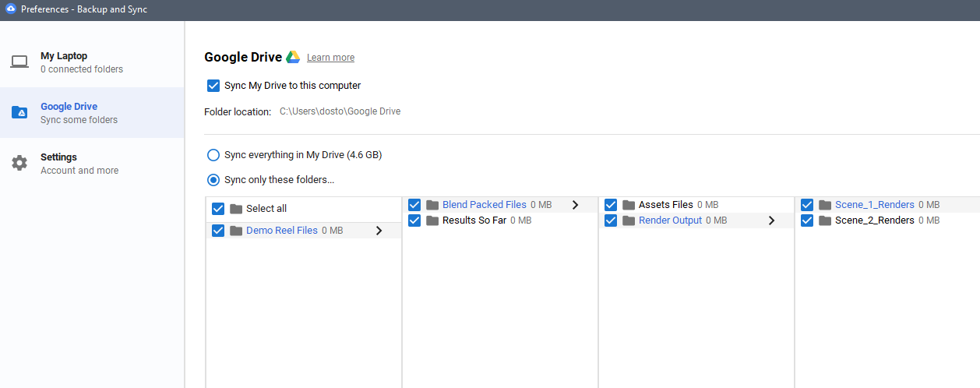This screenshot has width=980, height=388.
Task: Expand Blend Packed Files with its chevron
Action: tap(576, 205)
